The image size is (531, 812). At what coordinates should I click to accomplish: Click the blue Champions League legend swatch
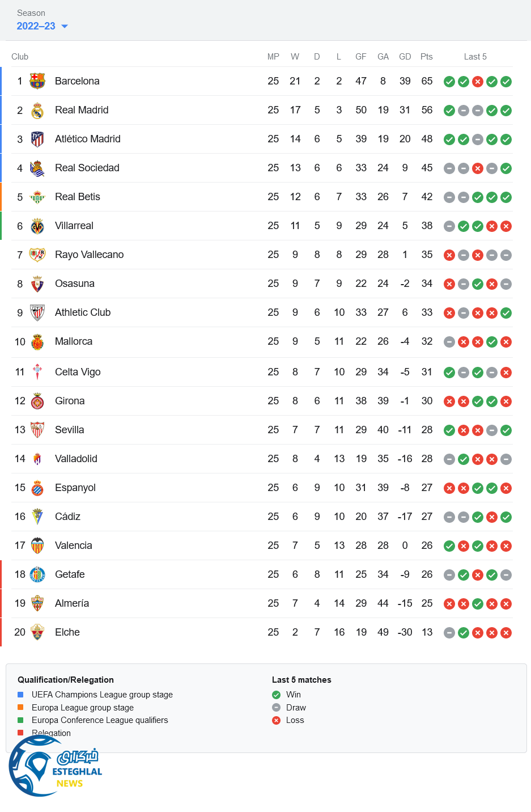20,695
